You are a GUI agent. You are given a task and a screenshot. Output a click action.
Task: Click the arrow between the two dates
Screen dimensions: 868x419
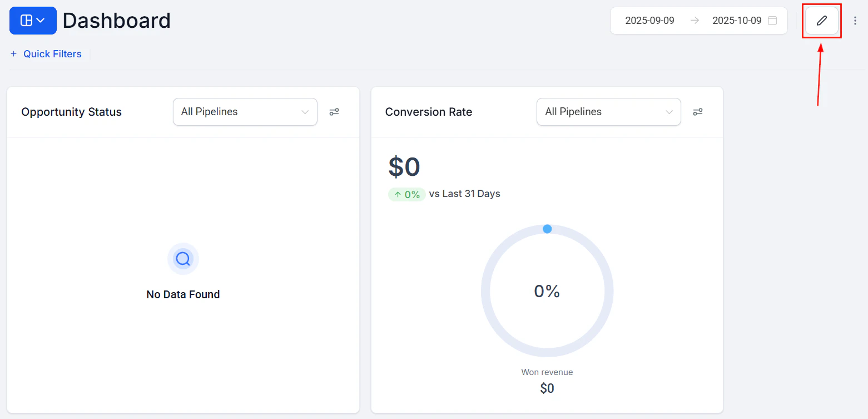coord(694,20)
